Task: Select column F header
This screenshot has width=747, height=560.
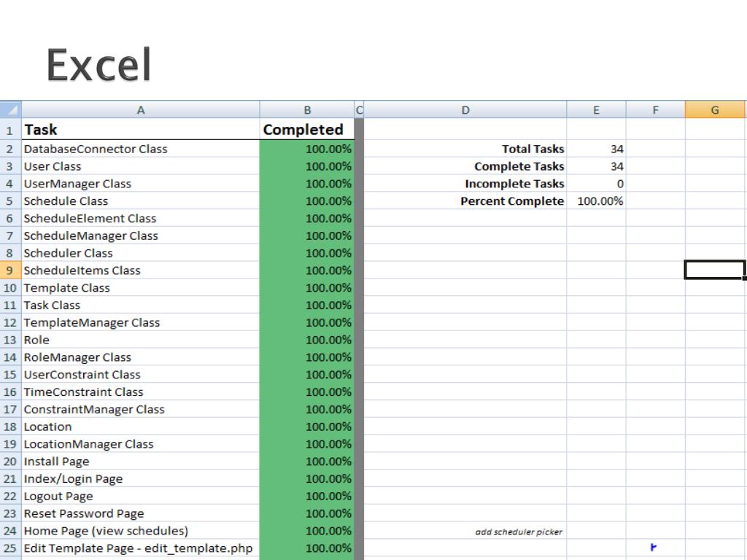Action: [656, 110]
